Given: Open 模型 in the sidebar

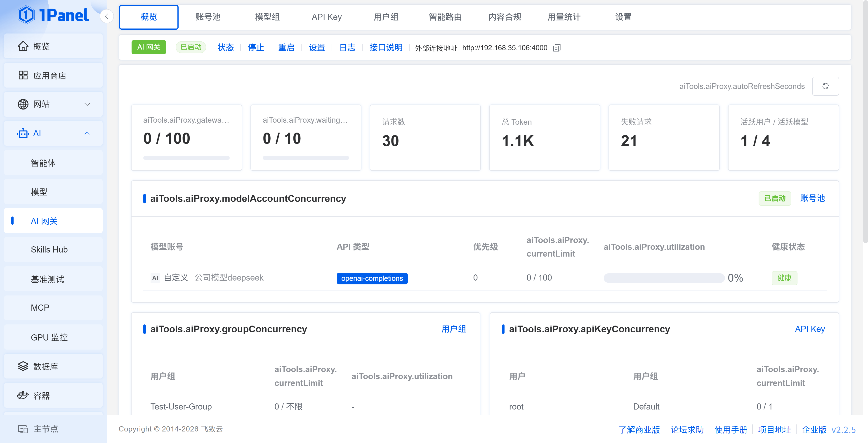Looking at the screenshot, I should click(53, 192).
